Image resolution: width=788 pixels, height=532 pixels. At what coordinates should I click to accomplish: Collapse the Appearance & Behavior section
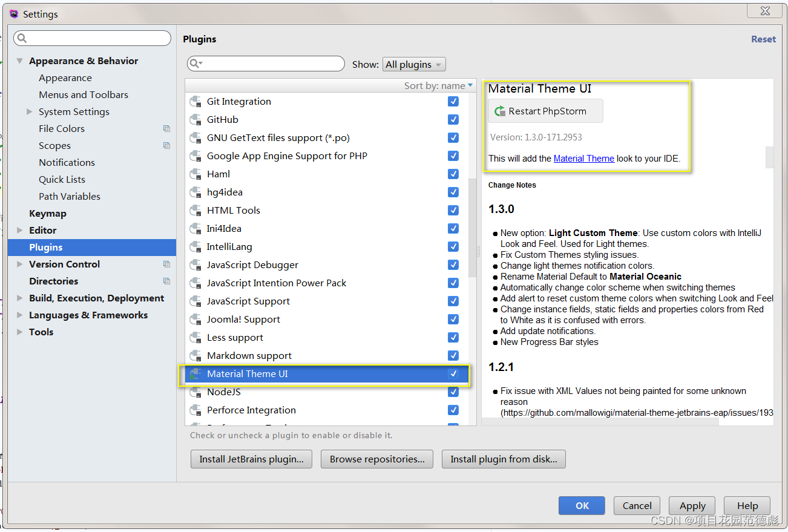pyautogui.click(x=20, y=61)
